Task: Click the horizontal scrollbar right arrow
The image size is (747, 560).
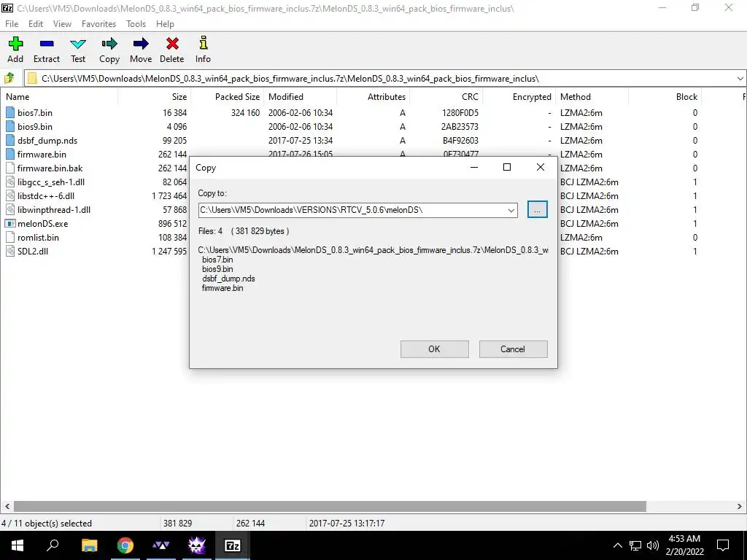Action: 740,506
